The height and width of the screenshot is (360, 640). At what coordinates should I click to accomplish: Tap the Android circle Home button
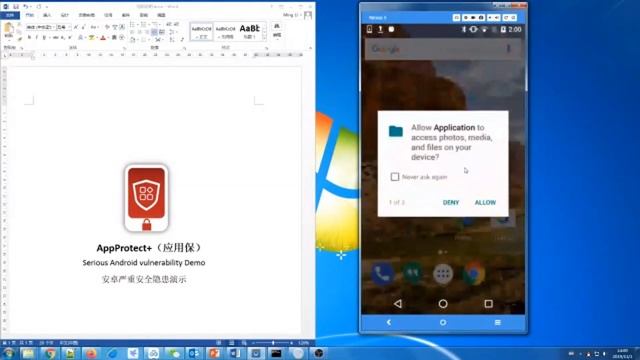click(x=443, y=304)
